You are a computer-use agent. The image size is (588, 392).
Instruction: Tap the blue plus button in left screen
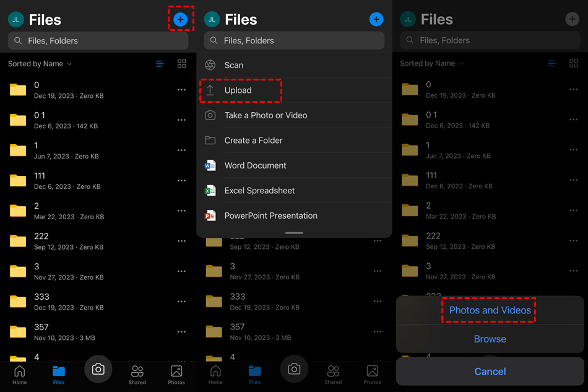180,19
